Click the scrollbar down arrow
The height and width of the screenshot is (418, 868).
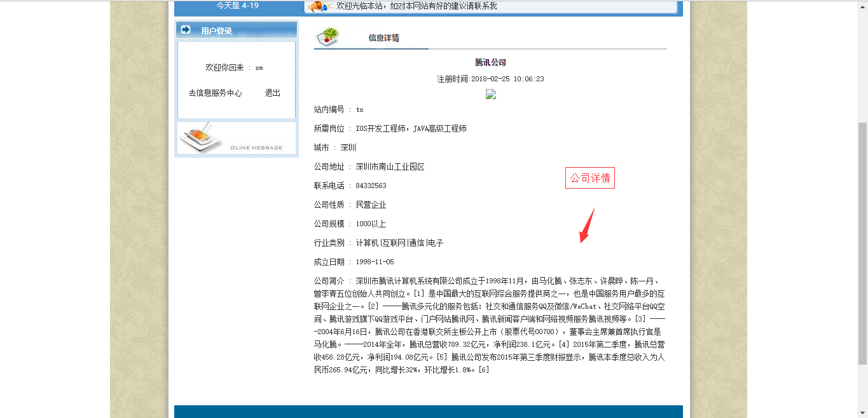tap(862, 413)
